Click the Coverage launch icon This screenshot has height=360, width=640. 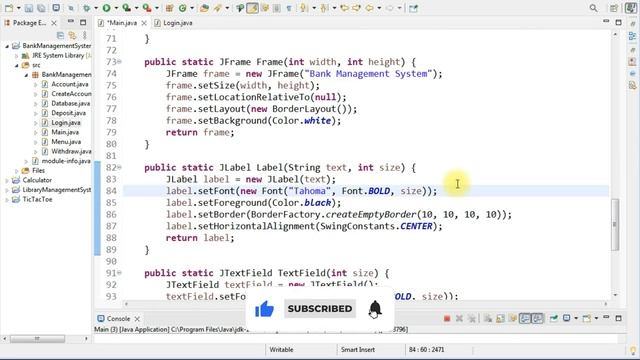pos(127,8)
